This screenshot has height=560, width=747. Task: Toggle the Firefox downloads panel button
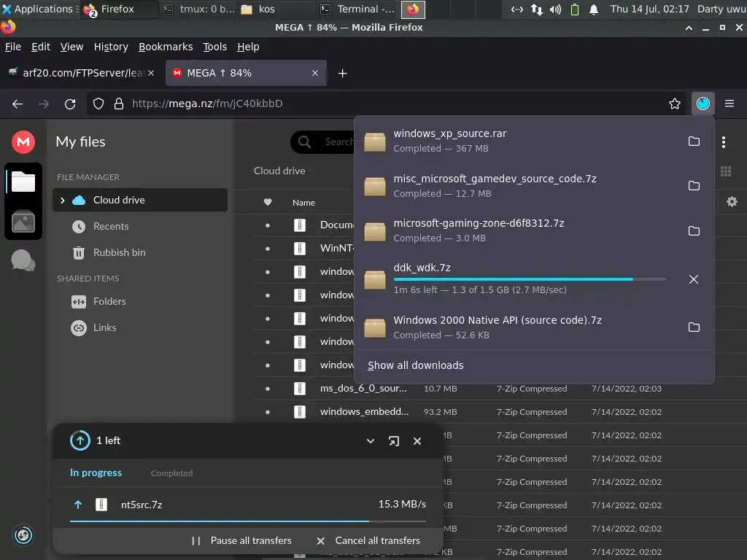click(703, 104)
